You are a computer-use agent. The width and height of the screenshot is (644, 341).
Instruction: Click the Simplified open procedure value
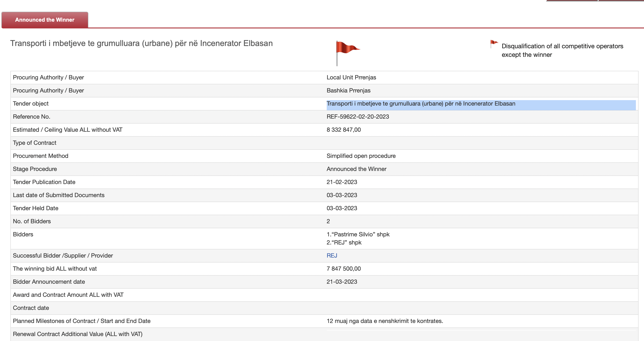click(361, 156)
